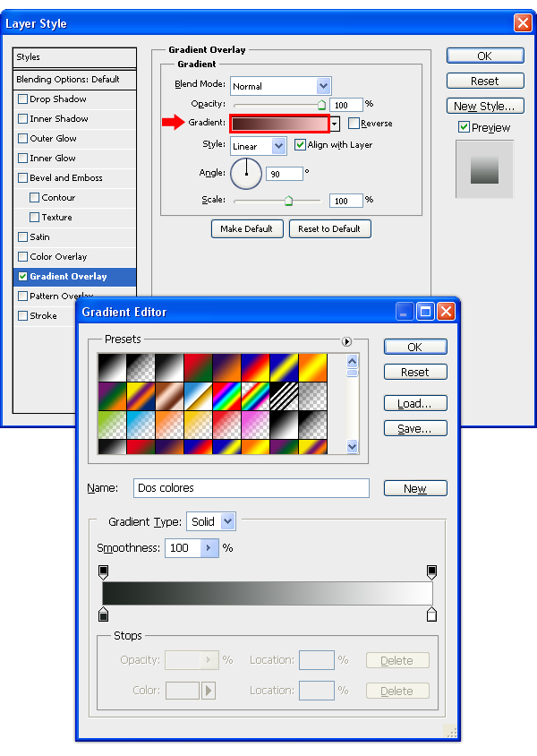Open the gradient picker dropdown arrow
Image resolution: width=537 pixels, height=756 pixels.
click(x=335, y=124)
